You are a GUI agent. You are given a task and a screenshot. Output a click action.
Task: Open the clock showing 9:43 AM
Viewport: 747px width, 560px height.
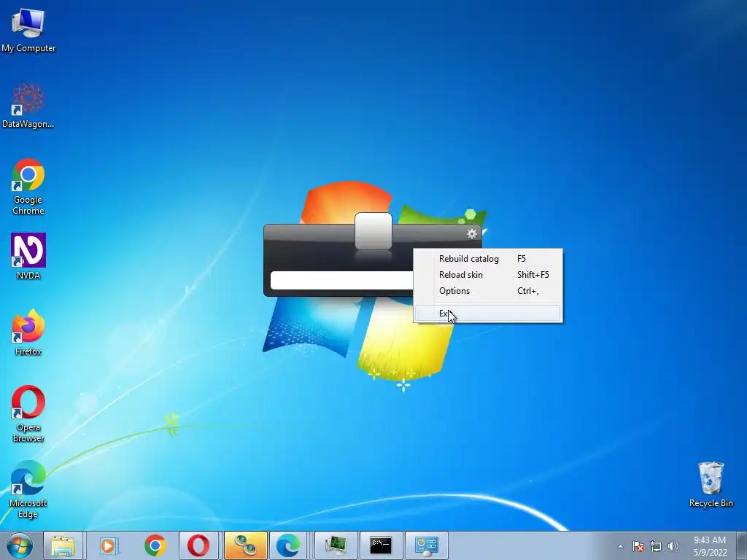click(x=710, y=546)
